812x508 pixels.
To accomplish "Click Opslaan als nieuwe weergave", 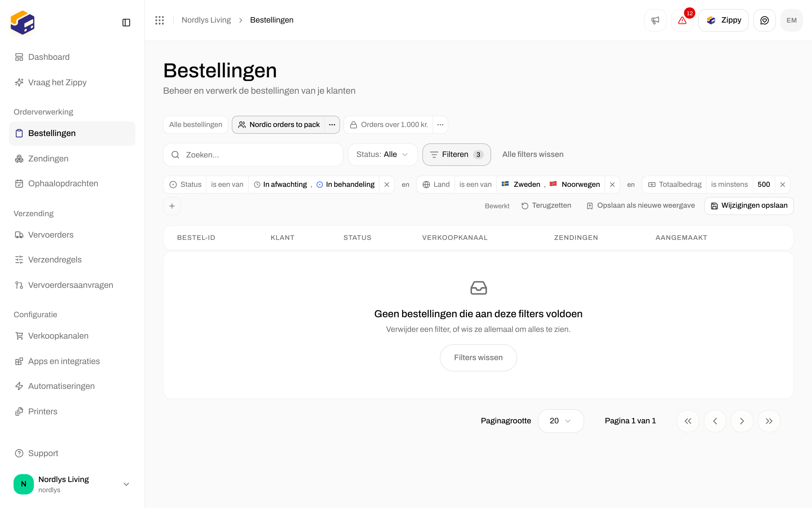I will (x=641, y=206).
